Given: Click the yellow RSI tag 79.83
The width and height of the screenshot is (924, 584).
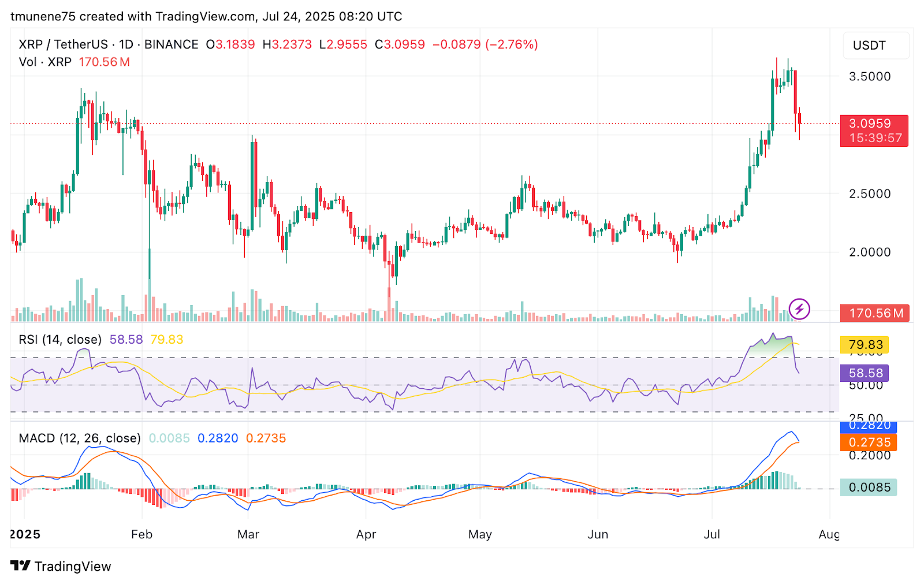Looking at the screenshot, I should coord(865,345).
